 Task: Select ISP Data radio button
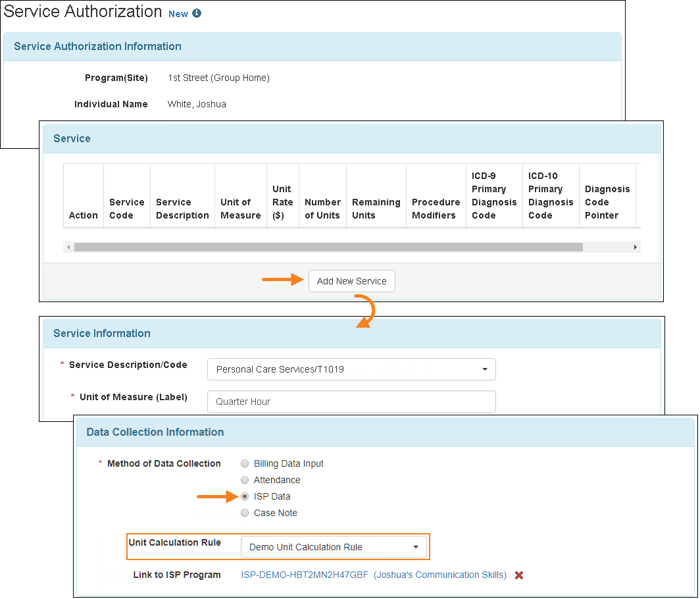click(245, 497)
